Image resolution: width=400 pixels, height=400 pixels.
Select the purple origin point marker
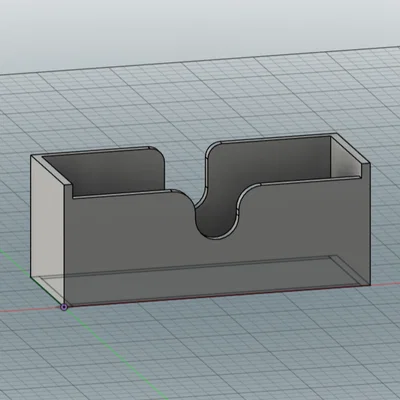64,307
